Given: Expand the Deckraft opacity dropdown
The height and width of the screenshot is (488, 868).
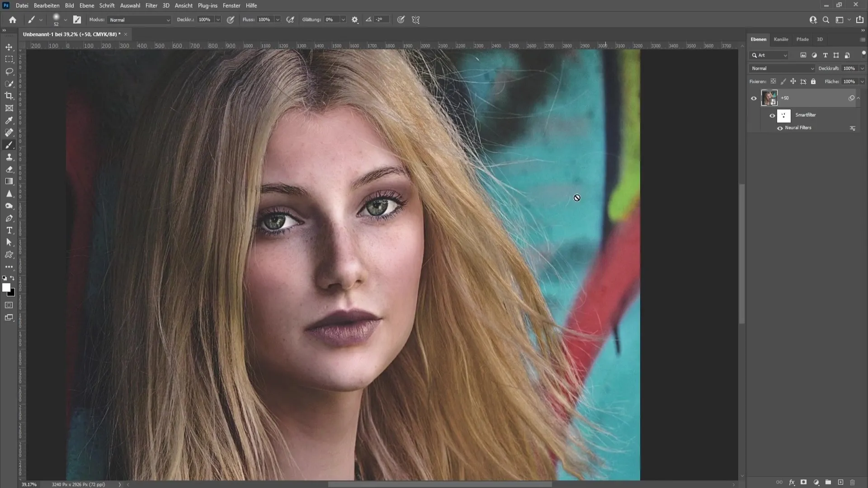Looking at the screenshot, I should click(862, 68).
